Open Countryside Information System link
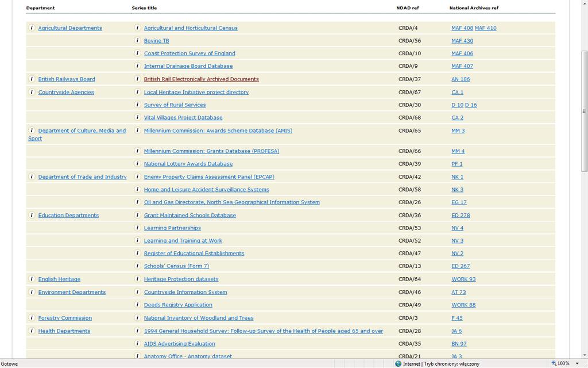 [x=185, y=292]
